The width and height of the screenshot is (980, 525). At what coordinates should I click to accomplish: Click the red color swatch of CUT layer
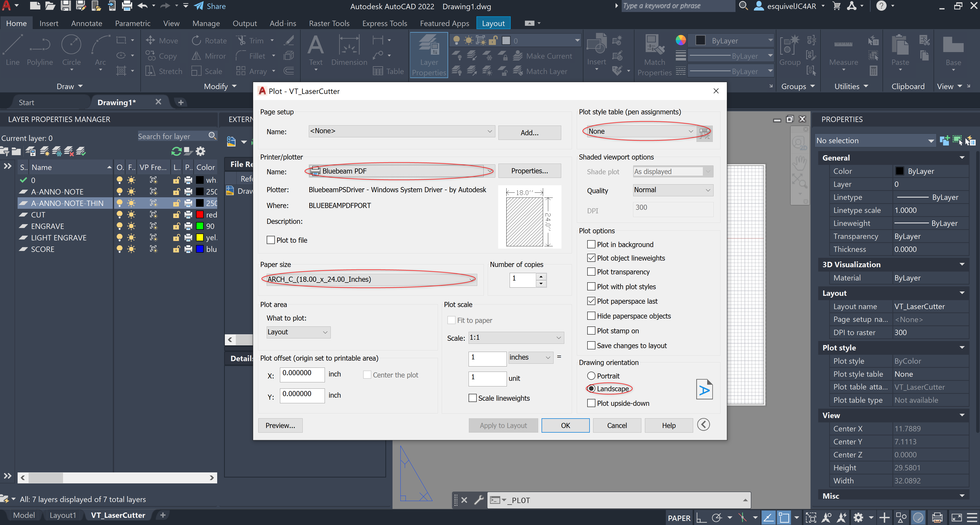click(199, 215)
